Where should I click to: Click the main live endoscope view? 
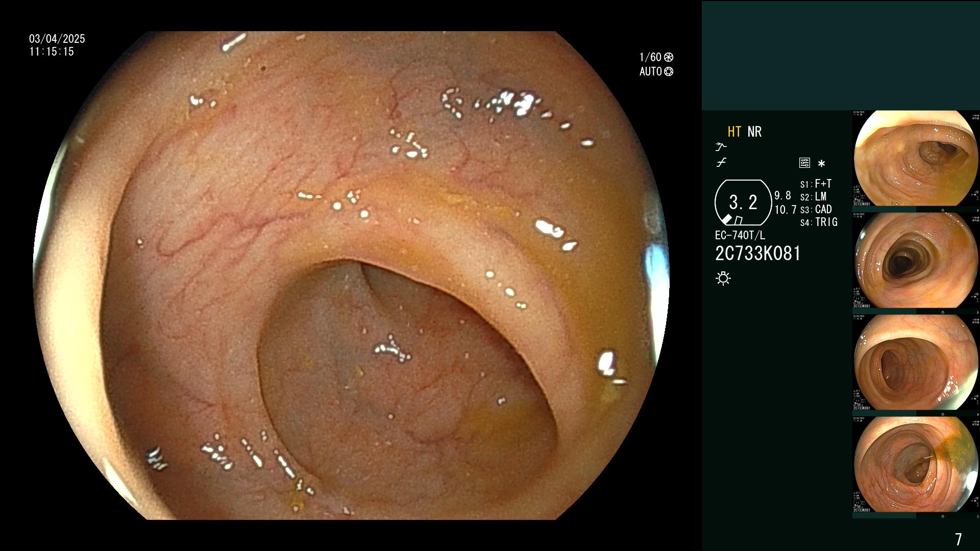coord(351,275)
